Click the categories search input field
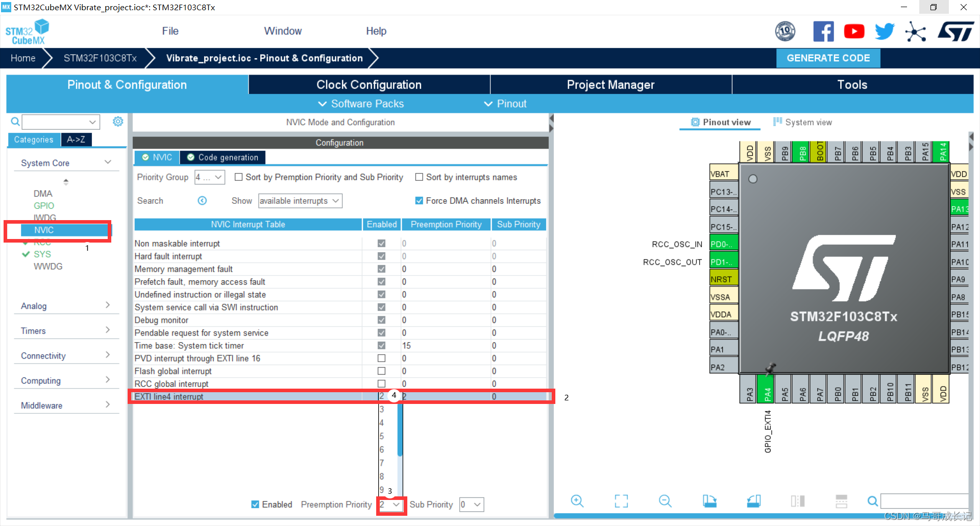 click(x=61, y=122)
